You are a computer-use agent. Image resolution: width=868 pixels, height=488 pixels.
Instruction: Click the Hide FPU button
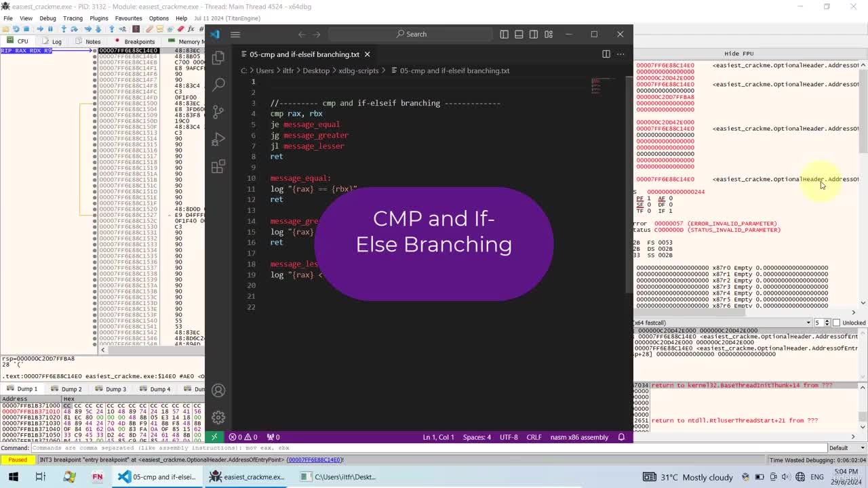738,54
